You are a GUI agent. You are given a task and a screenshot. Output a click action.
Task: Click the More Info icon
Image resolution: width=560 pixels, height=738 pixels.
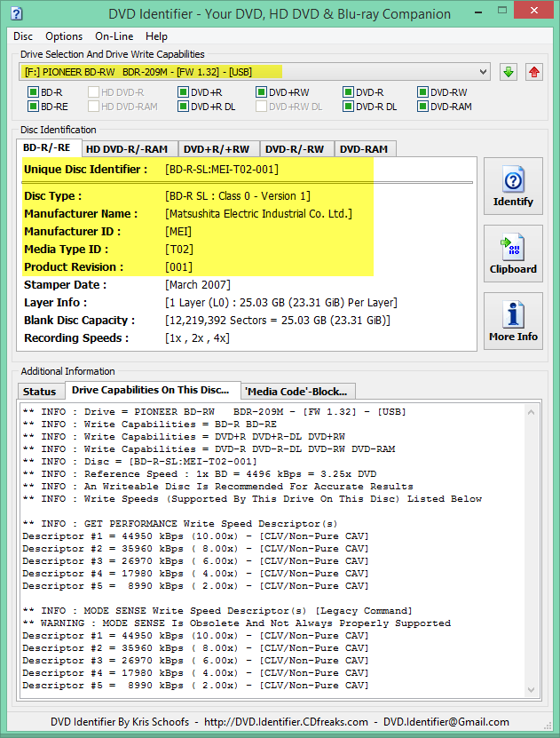[513, 315]
